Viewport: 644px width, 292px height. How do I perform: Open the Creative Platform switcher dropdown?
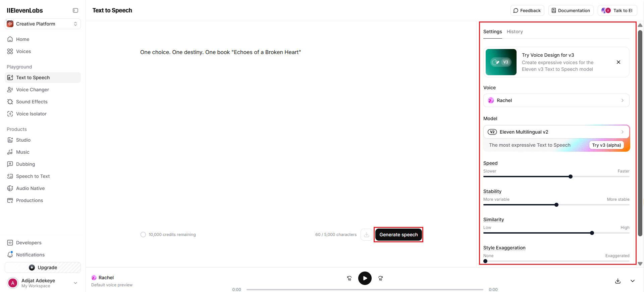43,24
